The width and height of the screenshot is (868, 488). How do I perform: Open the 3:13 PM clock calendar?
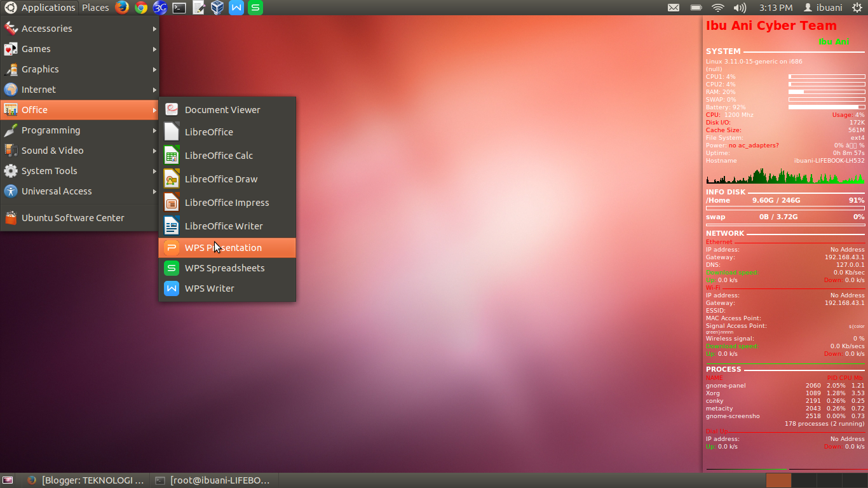pos(776,8)
